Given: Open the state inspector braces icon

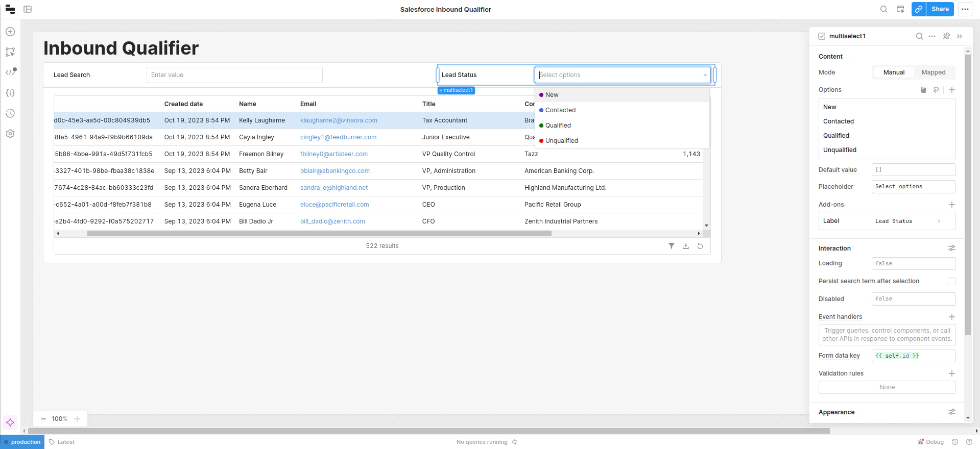Looking at the screenshot, I should point(10,93).
